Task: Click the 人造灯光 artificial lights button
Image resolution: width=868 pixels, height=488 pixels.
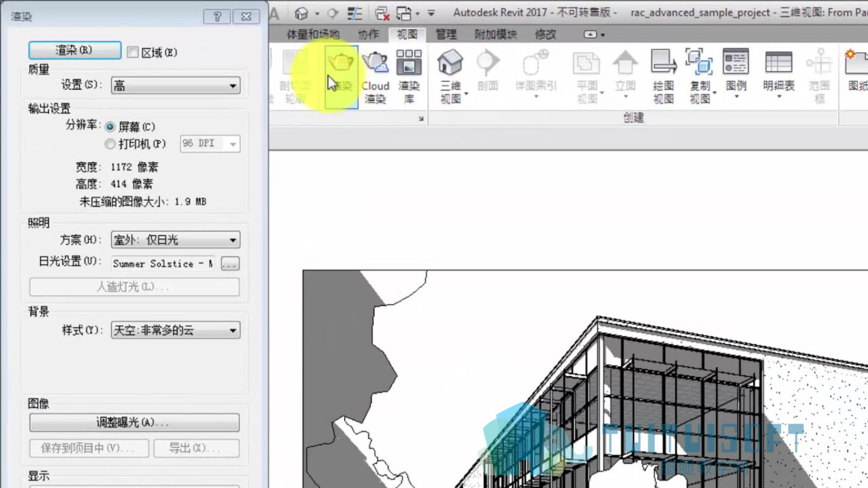Action: coord(134,287)
